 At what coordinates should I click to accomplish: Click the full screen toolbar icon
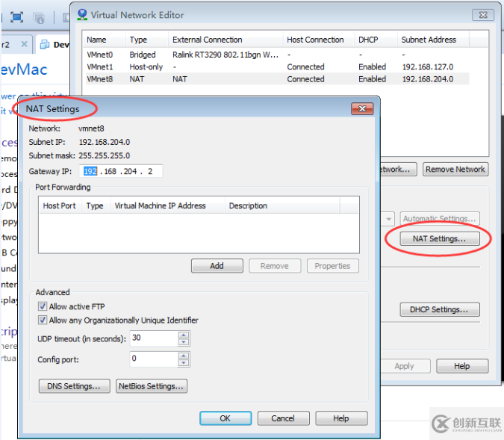tap(16, 17)
